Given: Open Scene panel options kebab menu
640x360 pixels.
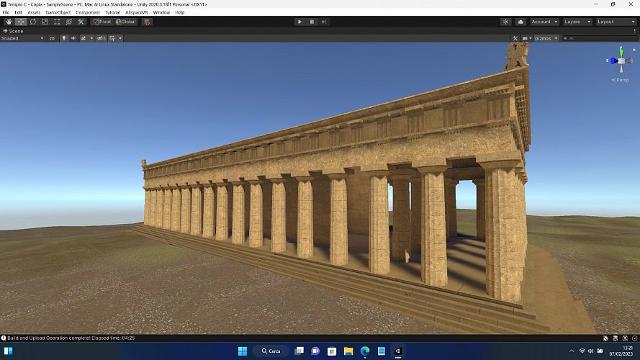Looking at the screenshot, I should pos(635,31).
